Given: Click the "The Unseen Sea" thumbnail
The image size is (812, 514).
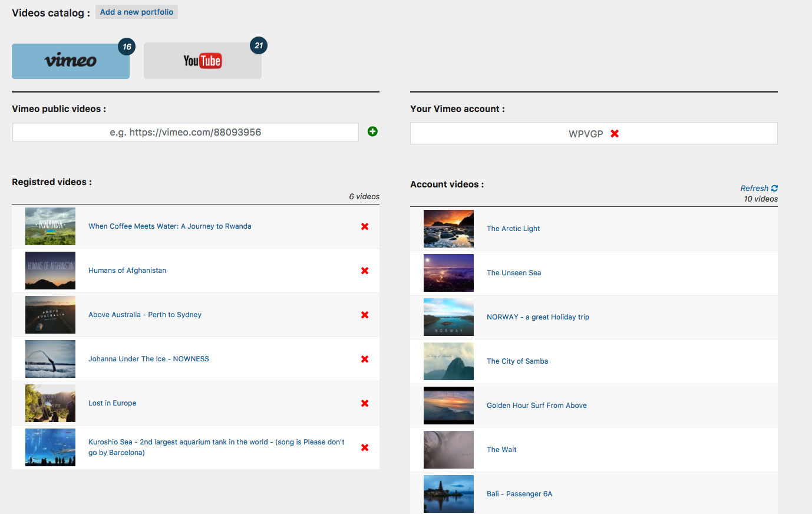Looking at the screenshot, I should pos(448,272).
